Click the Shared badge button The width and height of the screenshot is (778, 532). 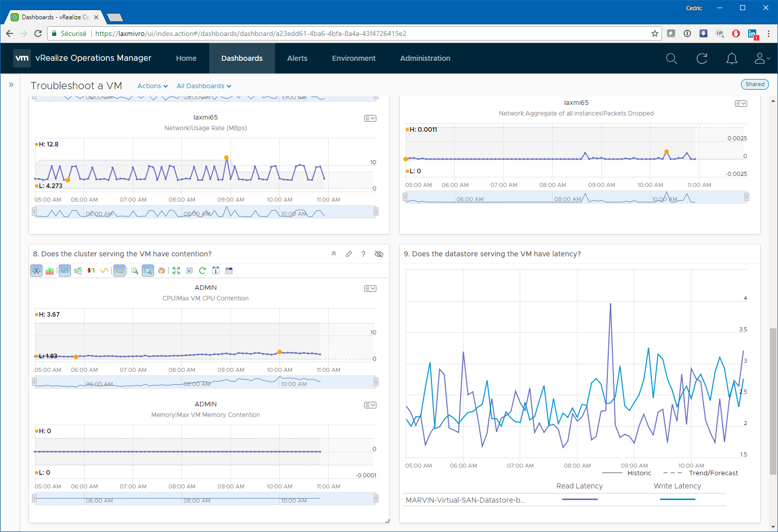(x=755, y=85)
